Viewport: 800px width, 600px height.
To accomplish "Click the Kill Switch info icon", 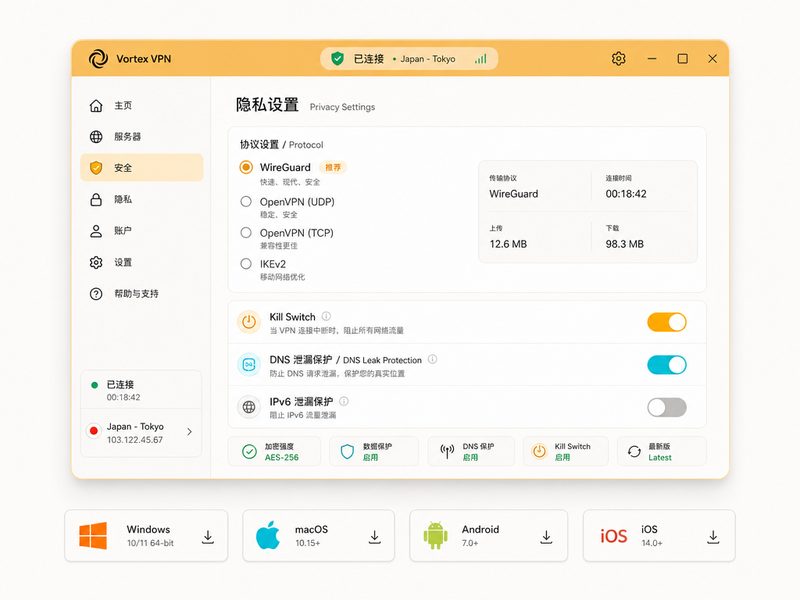I will [326, 316].
